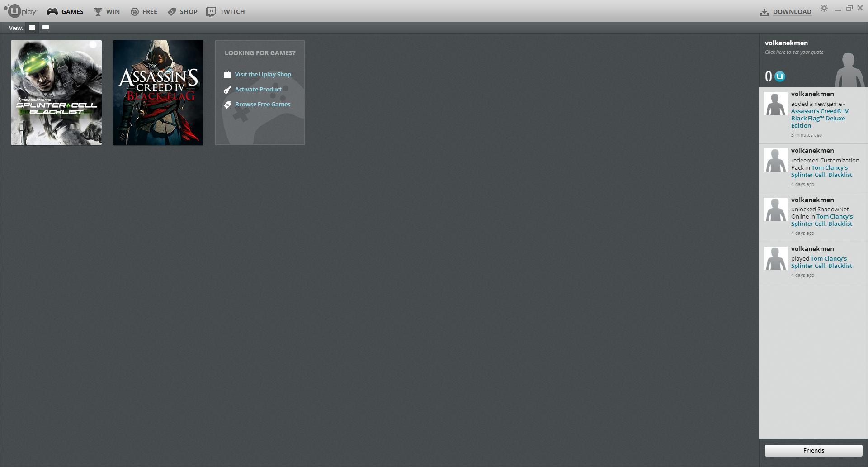Go to the Shop tab
868x467 pixels.
(x=183, y=12)
